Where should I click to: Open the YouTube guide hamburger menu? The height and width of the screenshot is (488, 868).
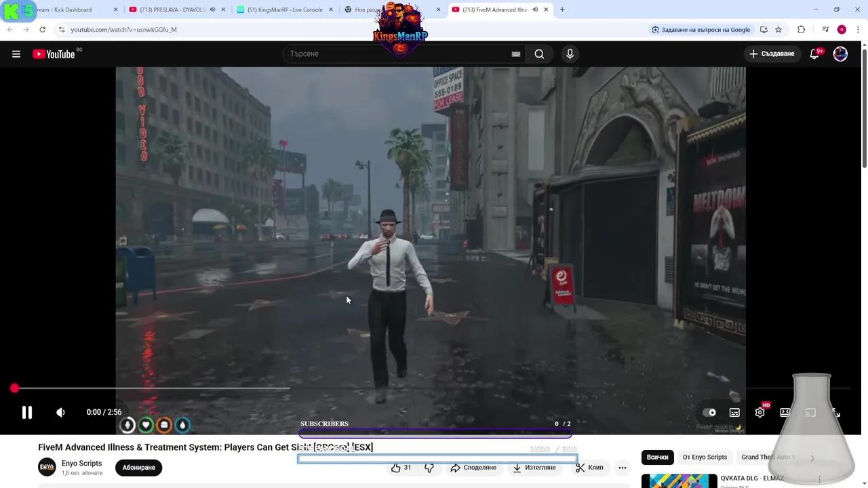tap(16, 54)
